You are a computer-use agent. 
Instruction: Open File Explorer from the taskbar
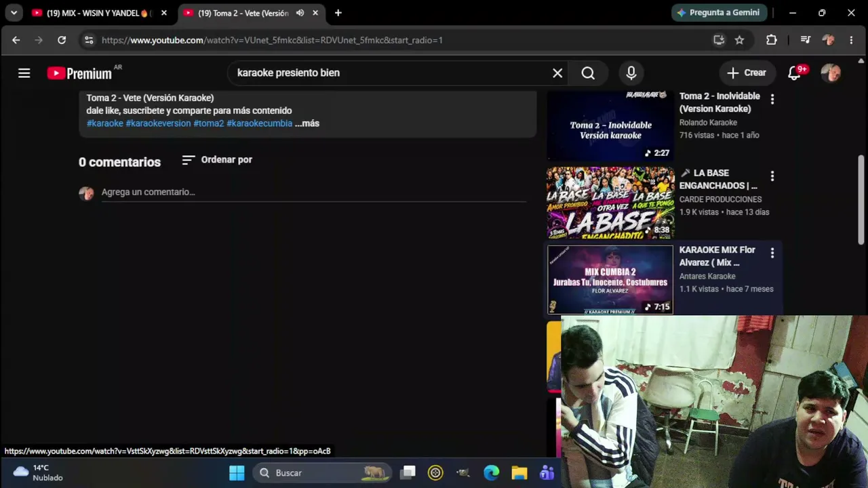click(x=519, y=473)
